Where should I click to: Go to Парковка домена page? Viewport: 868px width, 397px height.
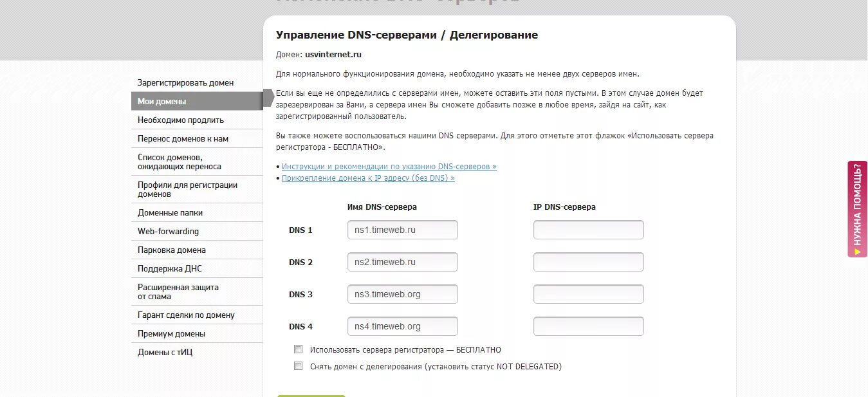(x=172, y=250)
